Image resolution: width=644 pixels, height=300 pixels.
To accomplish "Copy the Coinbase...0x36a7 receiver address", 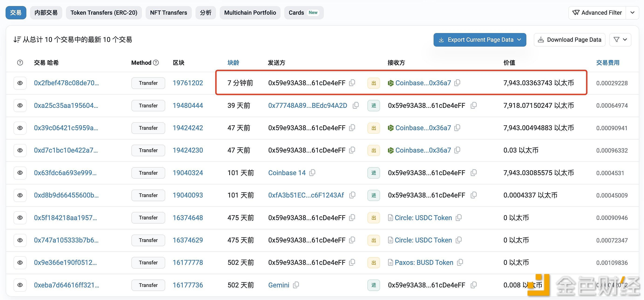I will 458,83.
